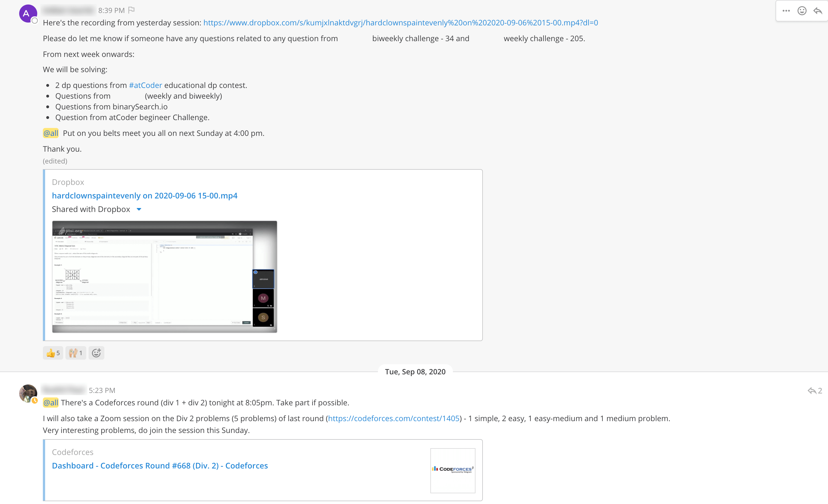Image resolution: width=828 pixels, height=504 pixels.
Task: Click the Dropbox video preview thumbnail
Action: [164, 276]
